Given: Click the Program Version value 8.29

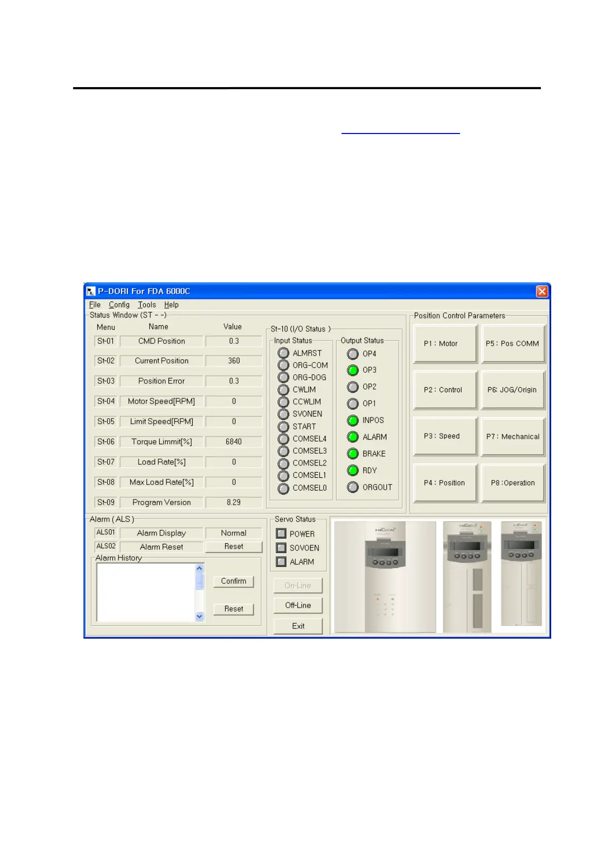Looking at the screenshot, I should 234,502.
